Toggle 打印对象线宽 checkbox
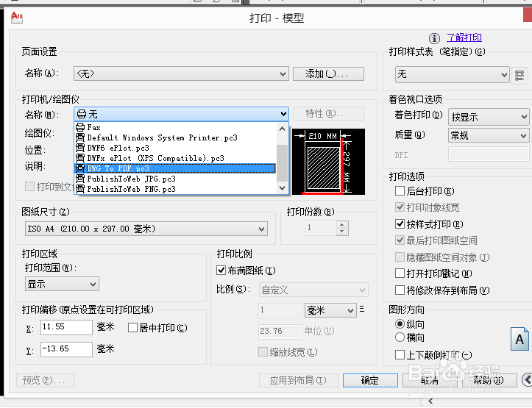This screenshot has height=408, width=532. click(400, 207)
